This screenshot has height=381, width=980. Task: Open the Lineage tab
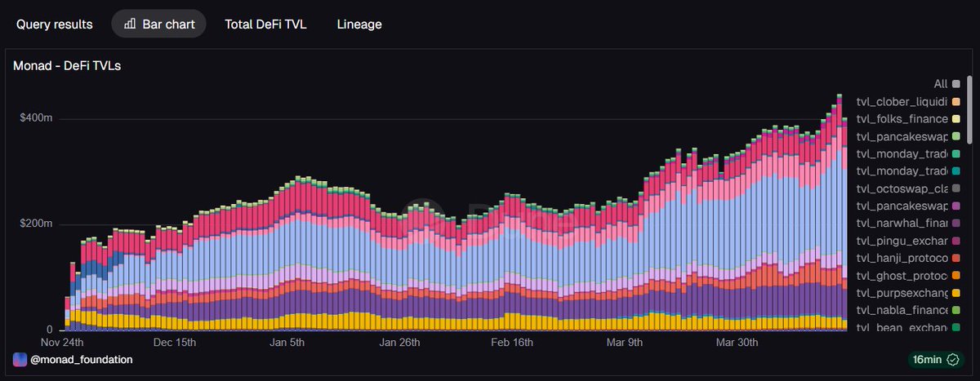coord(359,24)
